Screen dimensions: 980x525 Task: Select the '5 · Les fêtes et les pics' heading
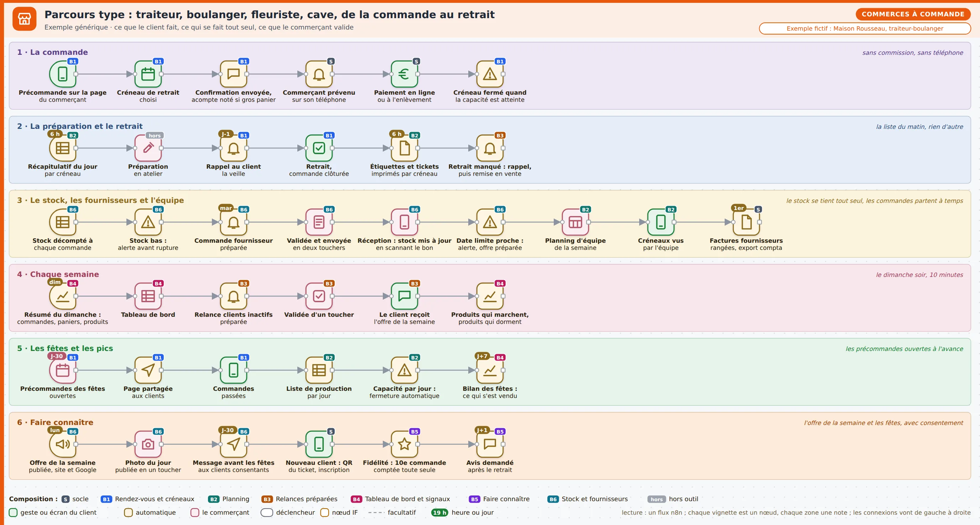pyautogui.click(x=65, y=348)
